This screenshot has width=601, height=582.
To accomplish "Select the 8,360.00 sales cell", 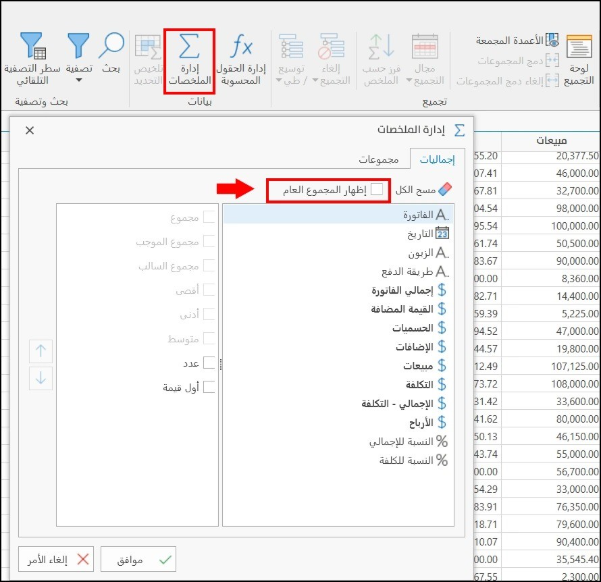I will point(551,278).
